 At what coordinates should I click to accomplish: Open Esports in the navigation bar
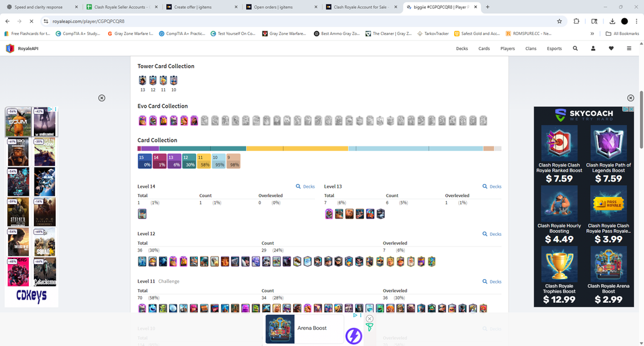[554, 48]
